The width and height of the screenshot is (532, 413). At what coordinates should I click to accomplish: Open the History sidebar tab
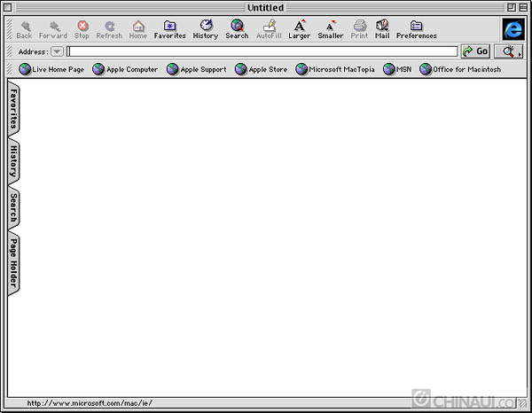pyautogui.click(x=13, y=161)
